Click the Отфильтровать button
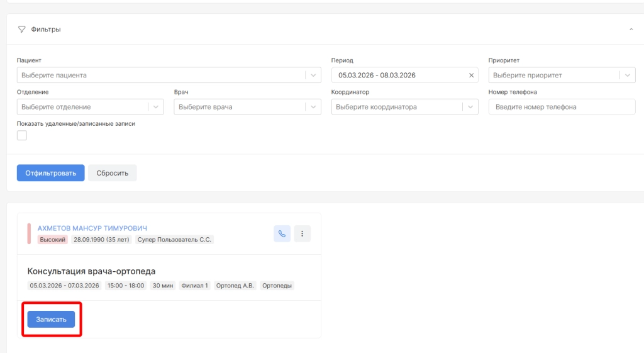This screenshot has height=353, width=644. (50, 173)
